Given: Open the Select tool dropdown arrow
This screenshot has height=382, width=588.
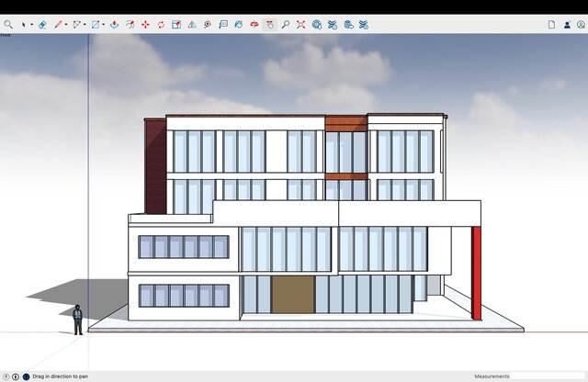Looking at the screenshot, I should pos(32,25).
